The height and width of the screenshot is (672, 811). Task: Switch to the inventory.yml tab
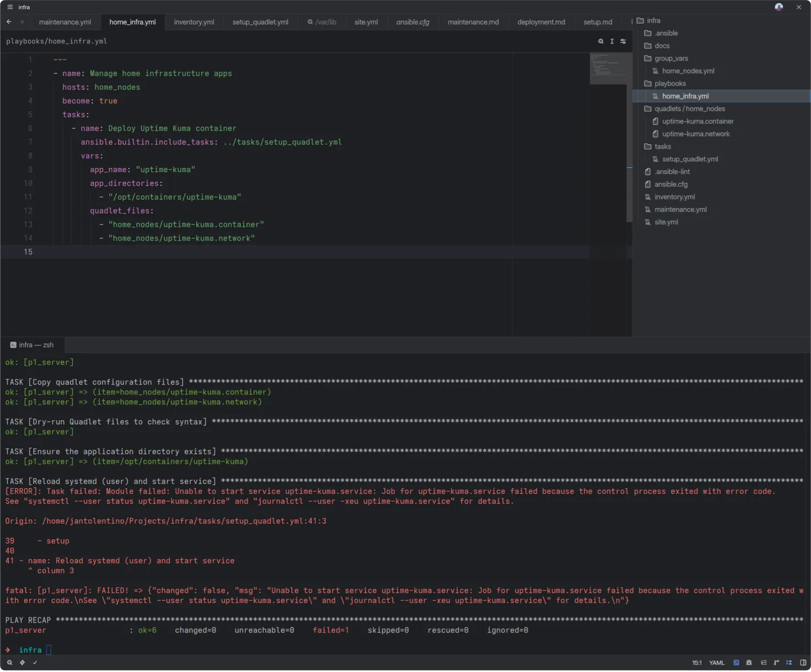point(194,22)
